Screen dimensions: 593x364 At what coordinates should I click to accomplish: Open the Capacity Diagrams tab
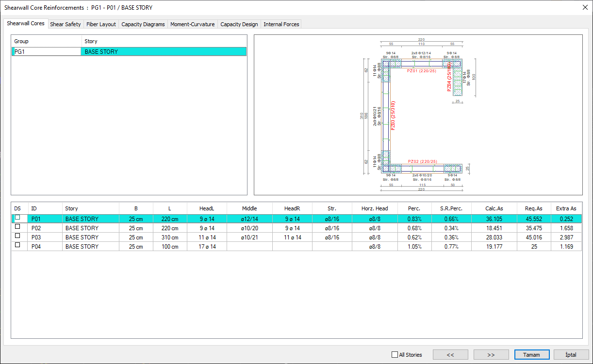tap(143, 24)
